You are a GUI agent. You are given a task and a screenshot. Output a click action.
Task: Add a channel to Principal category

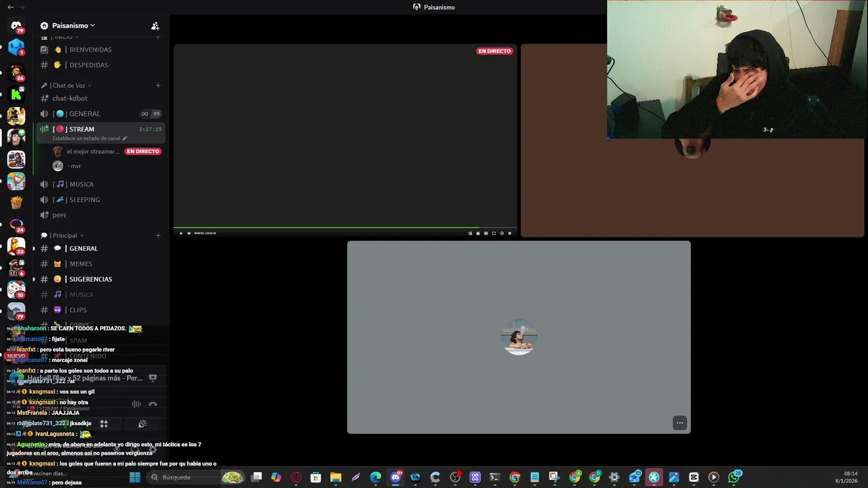(158, 235)
